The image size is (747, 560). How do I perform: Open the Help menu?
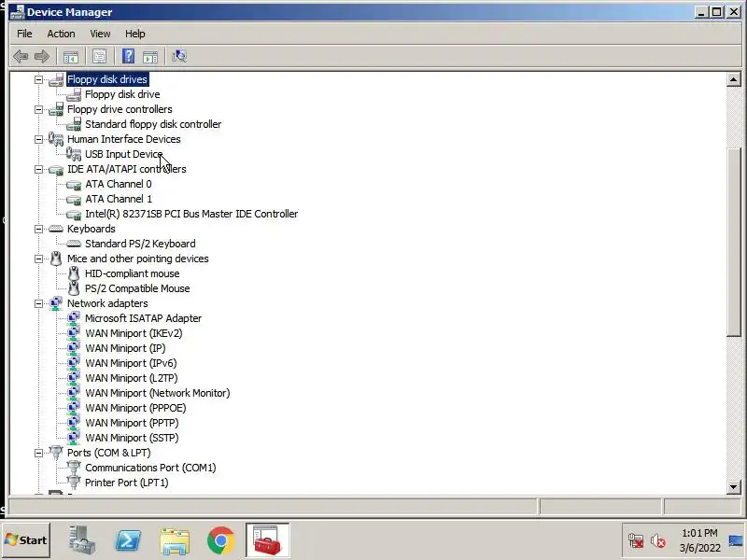[135, 34]
